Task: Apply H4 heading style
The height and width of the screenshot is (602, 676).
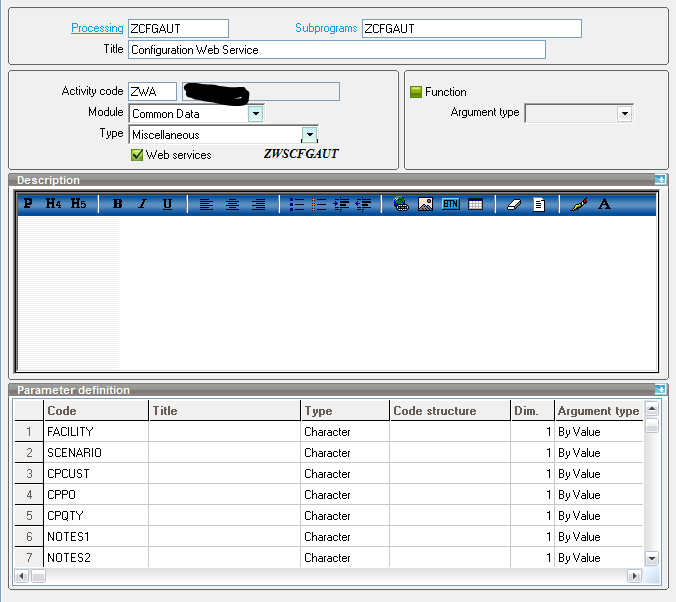Action: 53,204
